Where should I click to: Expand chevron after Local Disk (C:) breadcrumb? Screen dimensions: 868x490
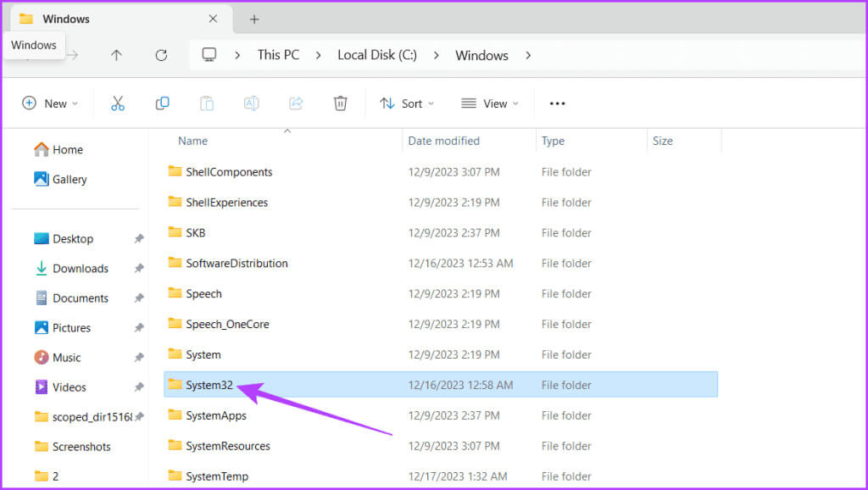point(437,55)
